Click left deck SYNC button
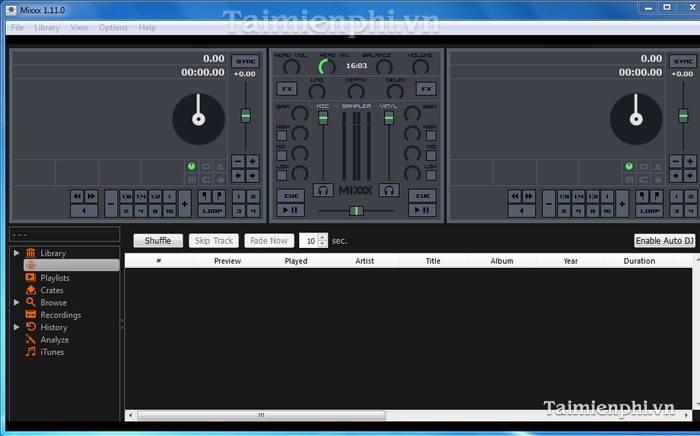This screenshot has height=436, width=700. 246,61
